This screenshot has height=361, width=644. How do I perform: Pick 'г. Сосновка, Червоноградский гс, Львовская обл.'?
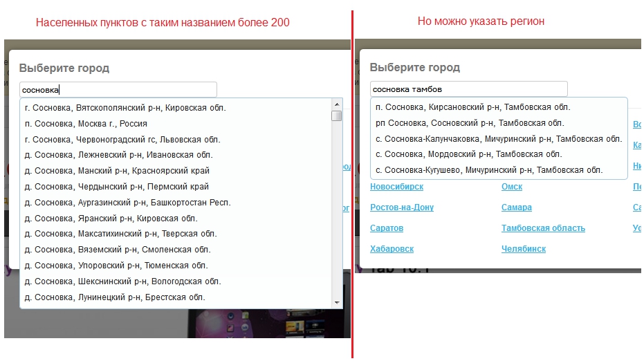(x=122, y=140)
